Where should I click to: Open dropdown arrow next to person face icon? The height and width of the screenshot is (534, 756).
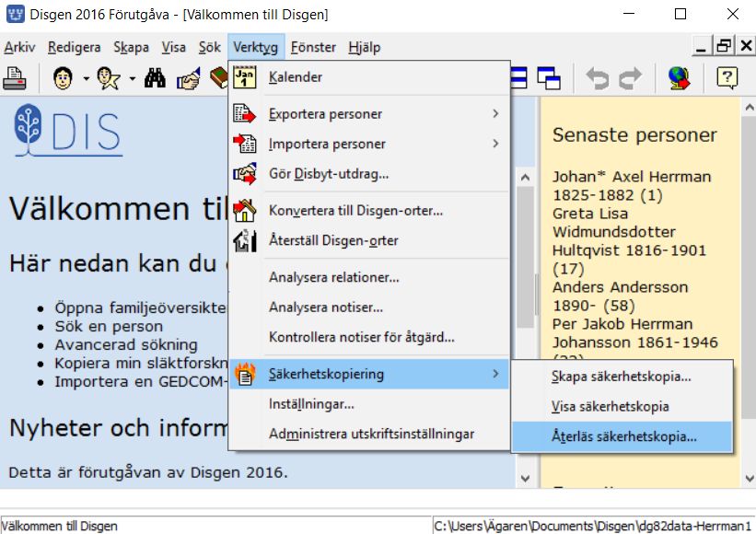[86, 78]
